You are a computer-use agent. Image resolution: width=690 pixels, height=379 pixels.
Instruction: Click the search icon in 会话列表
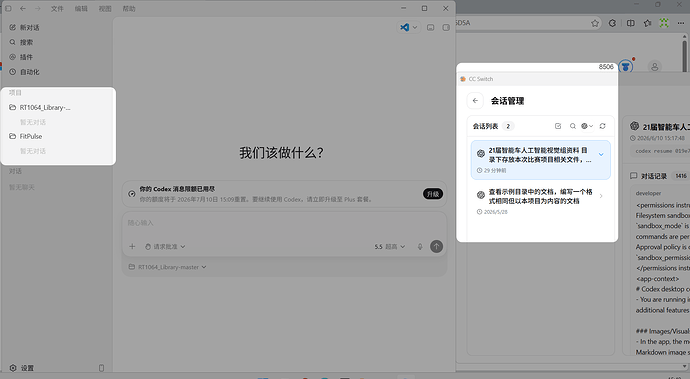tap(573, 126)
